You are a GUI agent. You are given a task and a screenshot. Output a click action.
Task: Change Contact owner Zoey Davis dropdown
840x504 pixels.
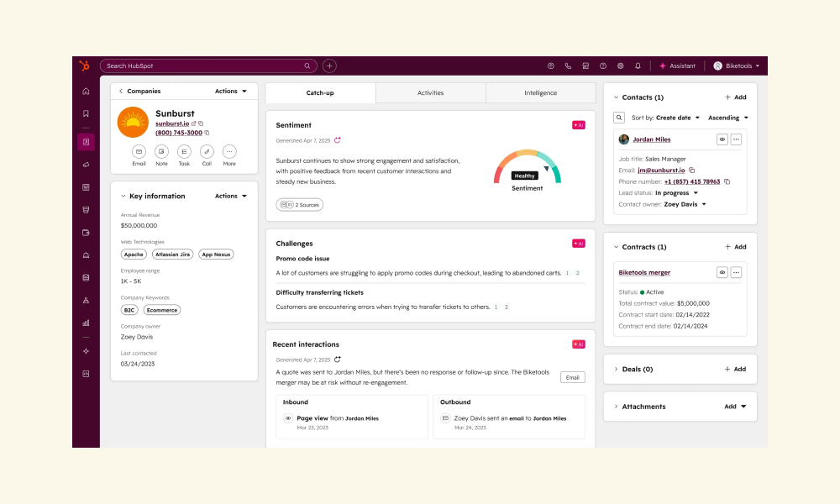[x=685, y=204]
